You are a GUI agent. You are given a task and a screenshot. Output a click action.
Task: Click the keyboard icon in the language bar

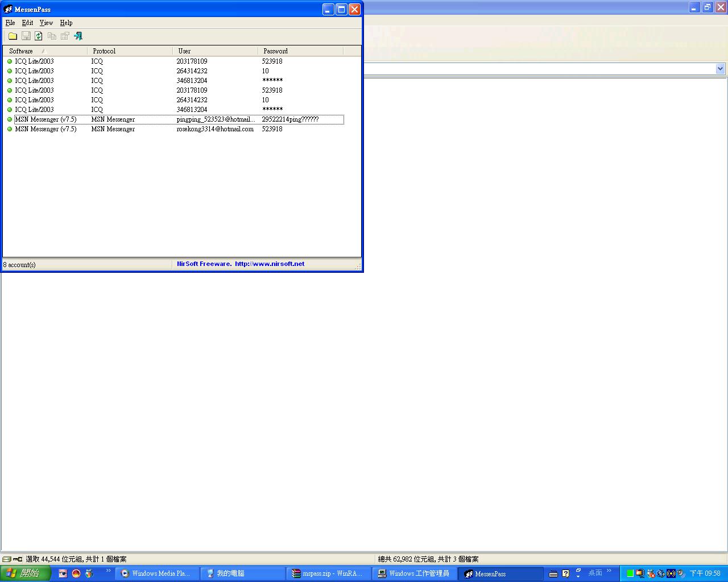tap(553, 573)
